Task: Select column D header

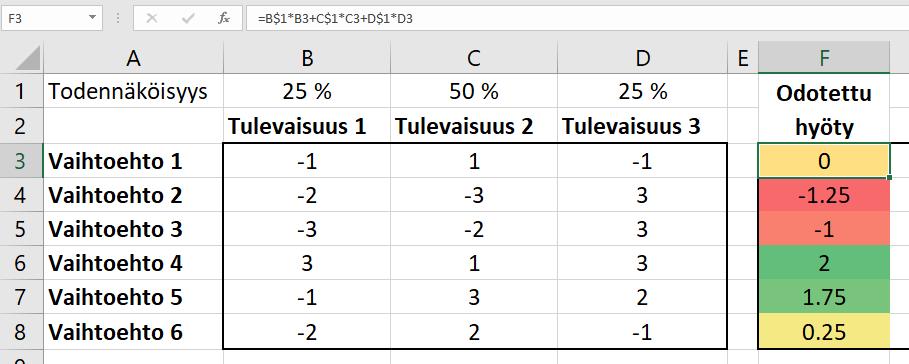Action: tap(642, 58)
